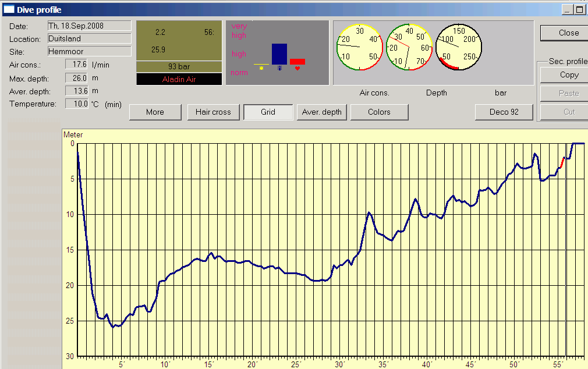Click the time axis label 35´

[383, 364]
